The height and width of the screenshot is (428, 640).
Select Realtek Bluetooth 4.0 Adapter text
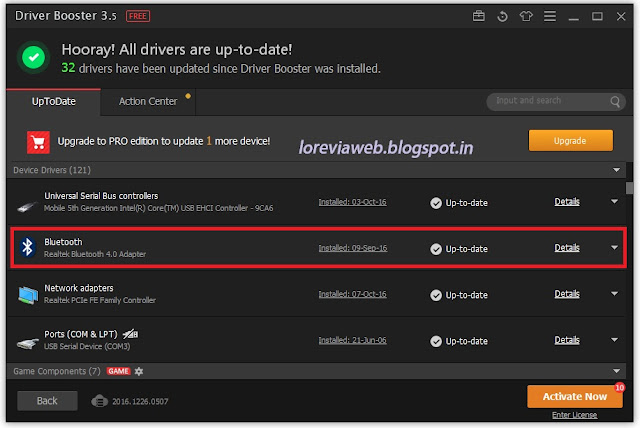pos(95,254)
